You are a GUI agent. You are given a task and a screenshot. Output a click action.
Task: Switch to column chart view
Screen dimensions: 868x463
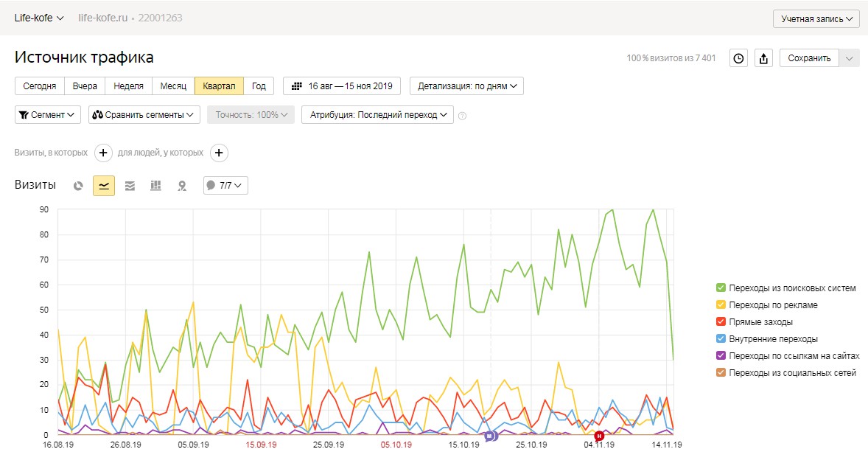(x=155, y=186)
